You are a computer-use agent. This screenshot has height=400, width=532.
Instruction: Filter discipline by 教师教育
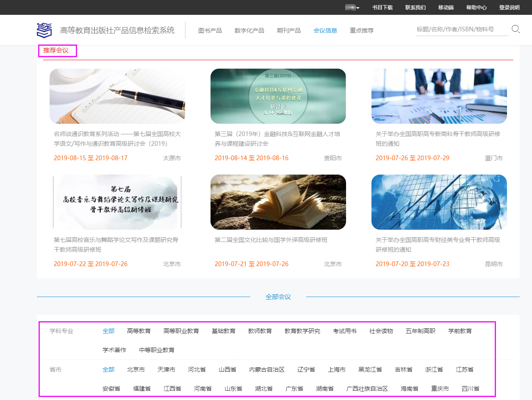[x=260, y=331]
